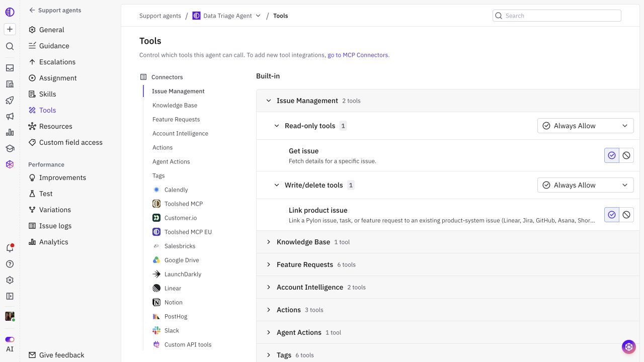Open notifications bell with red dot

pyautogui.click(x=10, y=248)
